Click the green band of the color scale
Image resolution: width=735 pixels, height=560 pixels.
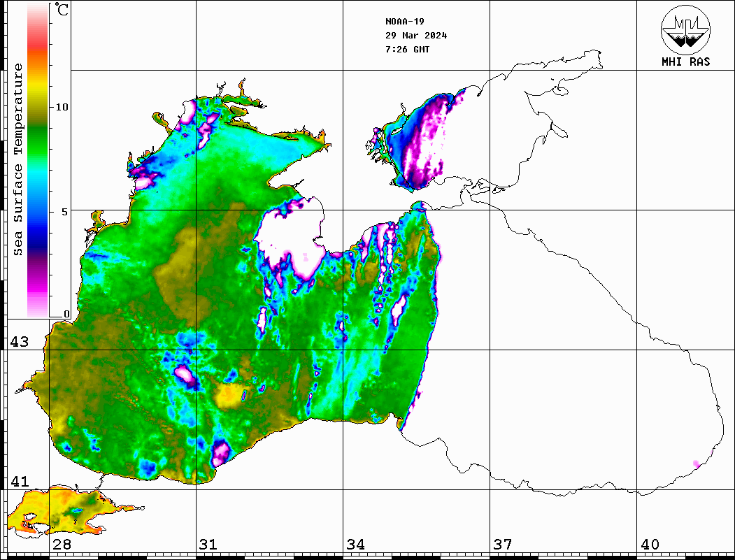tap(38, 141)
